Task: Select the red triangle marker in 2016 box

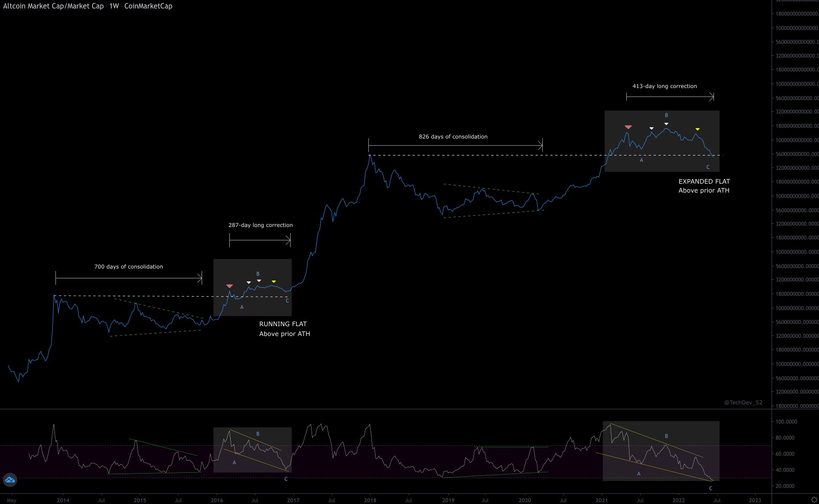Action: coord(229,286)
